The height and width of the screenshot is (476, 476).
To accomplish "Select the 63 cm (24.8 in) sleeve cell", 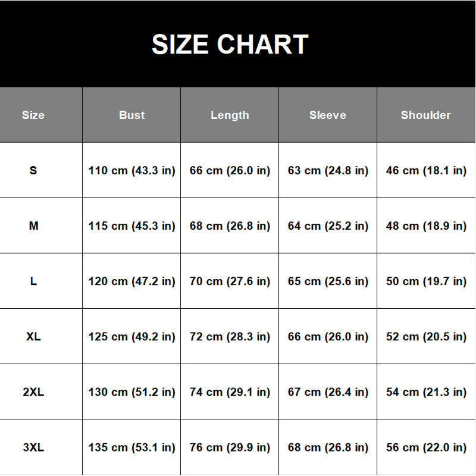I will 328,171.
